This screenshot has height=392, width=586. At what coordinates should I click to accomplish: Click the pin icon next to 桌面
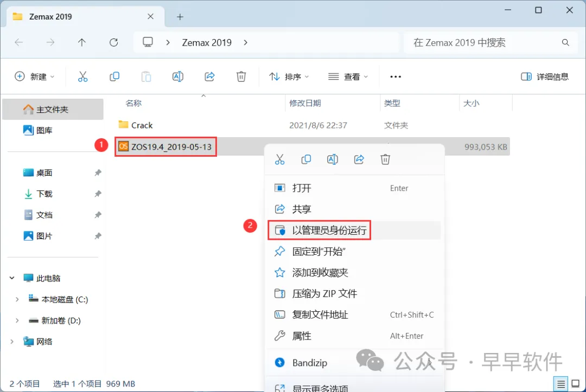98,172
